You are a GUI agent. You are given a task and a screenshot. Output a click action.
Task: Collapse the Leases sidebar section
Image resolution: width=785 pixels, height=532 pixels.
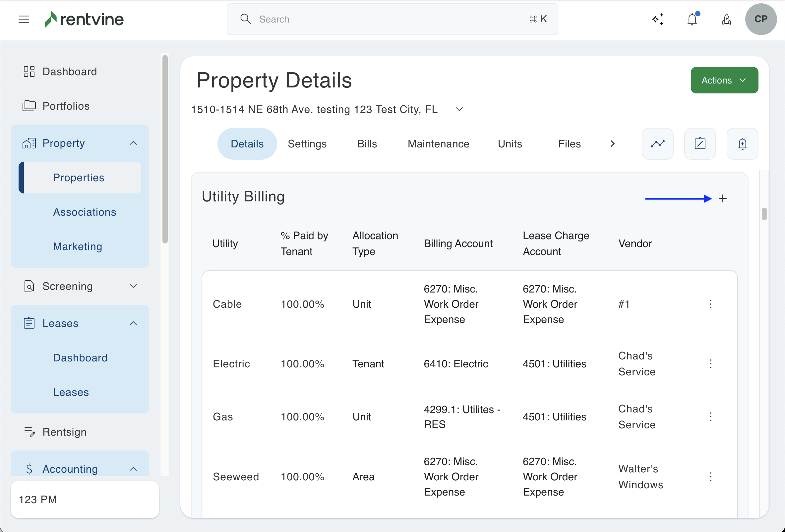point(133,323)
